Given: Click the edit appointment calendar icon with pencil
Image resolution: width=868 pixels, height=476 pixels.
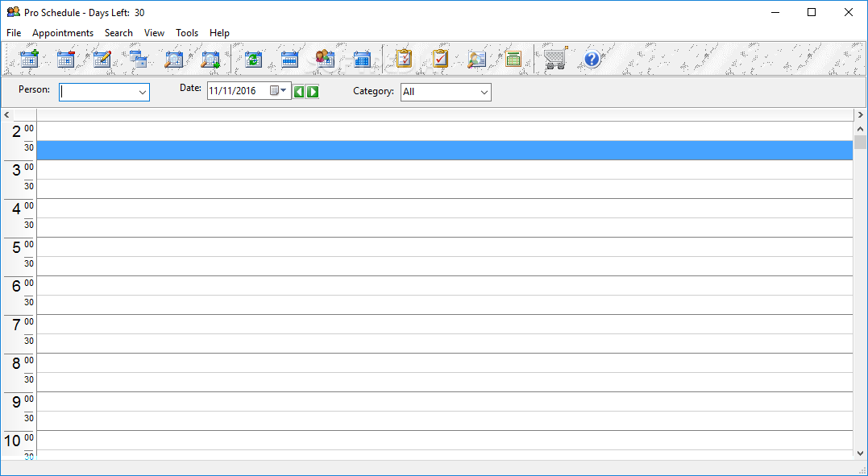Looking at the screenshot, I should [102, 59].
